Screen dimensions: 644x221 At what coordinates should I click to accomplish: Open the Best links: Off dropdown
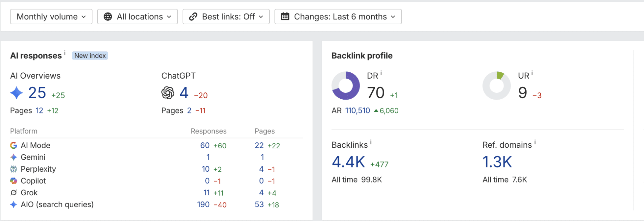tap(226, 16)
